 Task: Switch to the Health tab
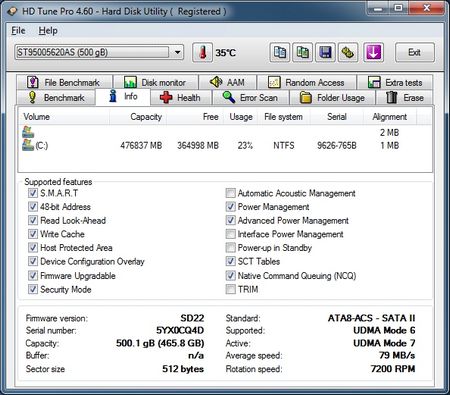tap(181, 97)
